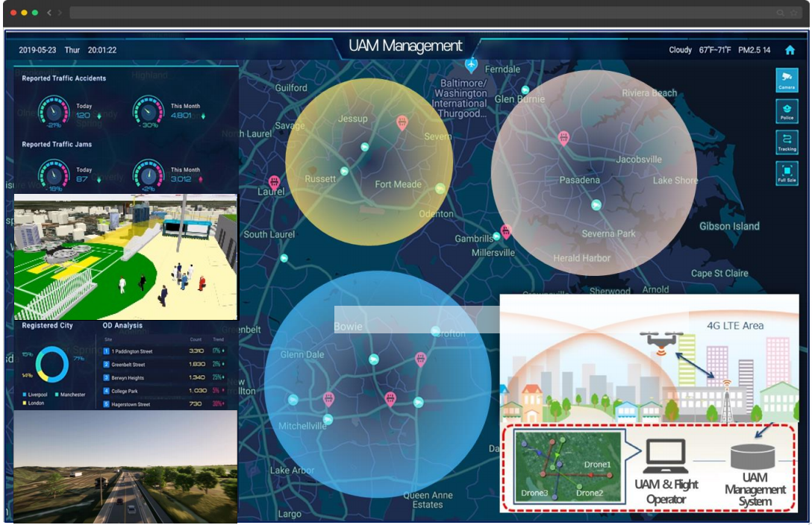
Task: Select the Berwyn Heights row
Action: click(x=164, y=377)
